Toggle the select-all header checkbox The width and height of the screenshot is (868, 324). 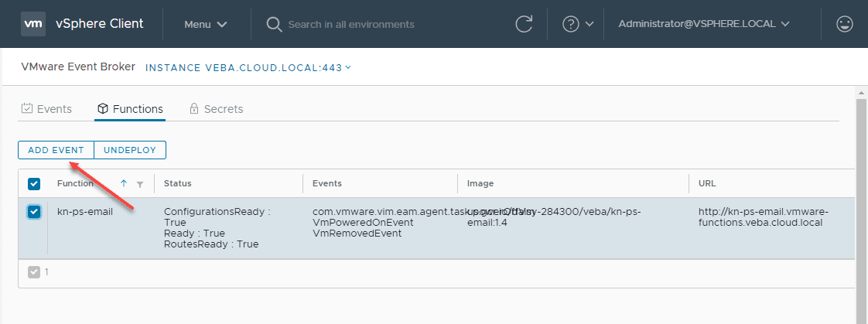pyautogui.click(x=34, y=183)
